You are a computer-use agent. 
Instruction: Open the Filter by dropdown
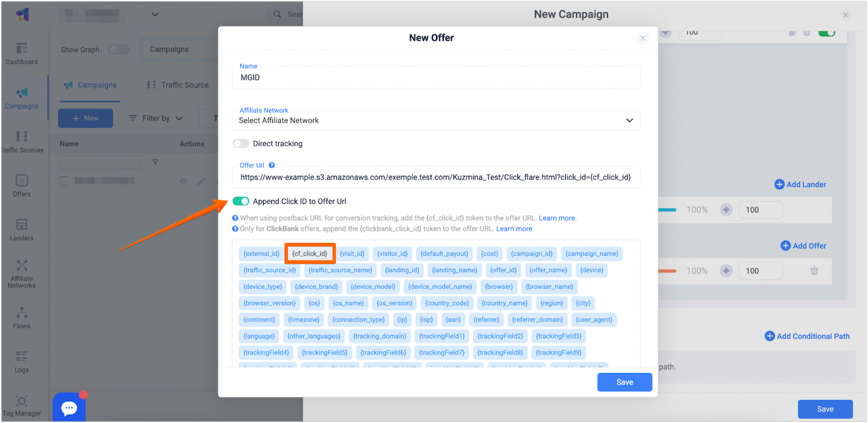click(156, 118)
